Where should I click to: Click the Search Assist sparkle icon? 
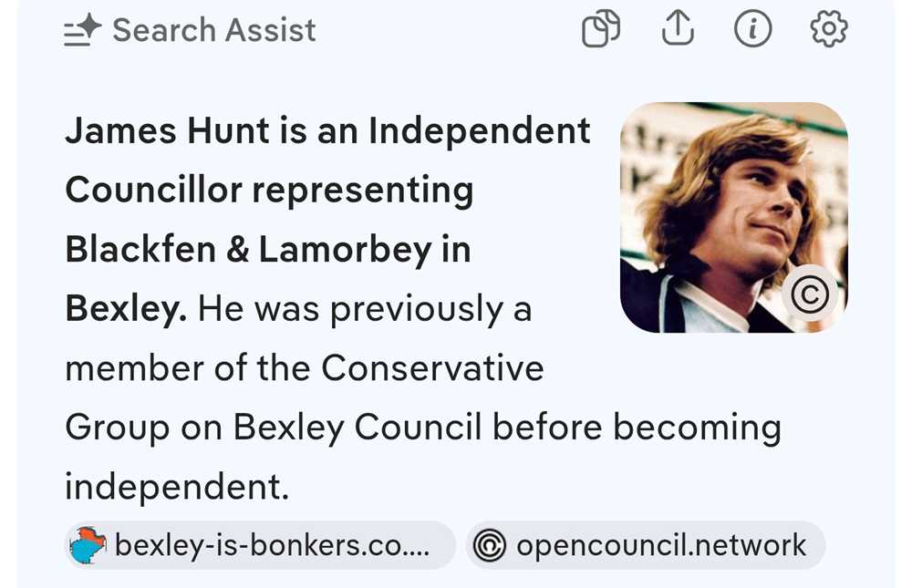pos(81,32)
